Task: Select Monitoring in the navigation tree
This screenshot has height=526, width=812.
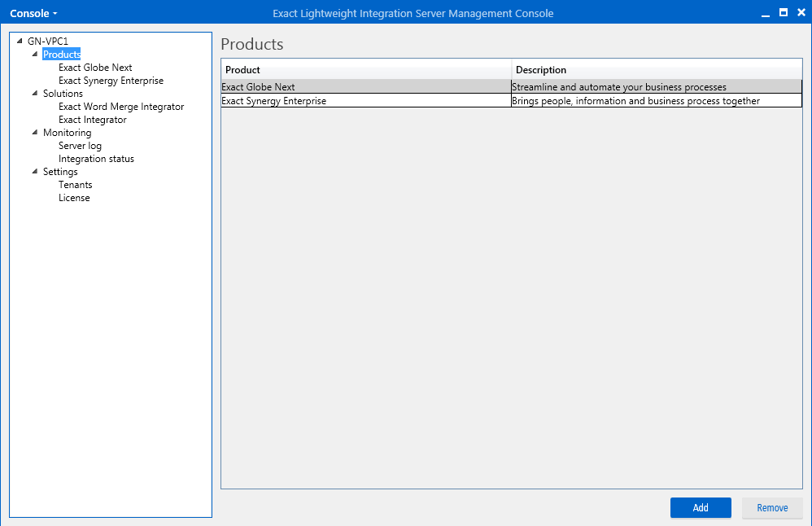Action: [x=68, y=133]
